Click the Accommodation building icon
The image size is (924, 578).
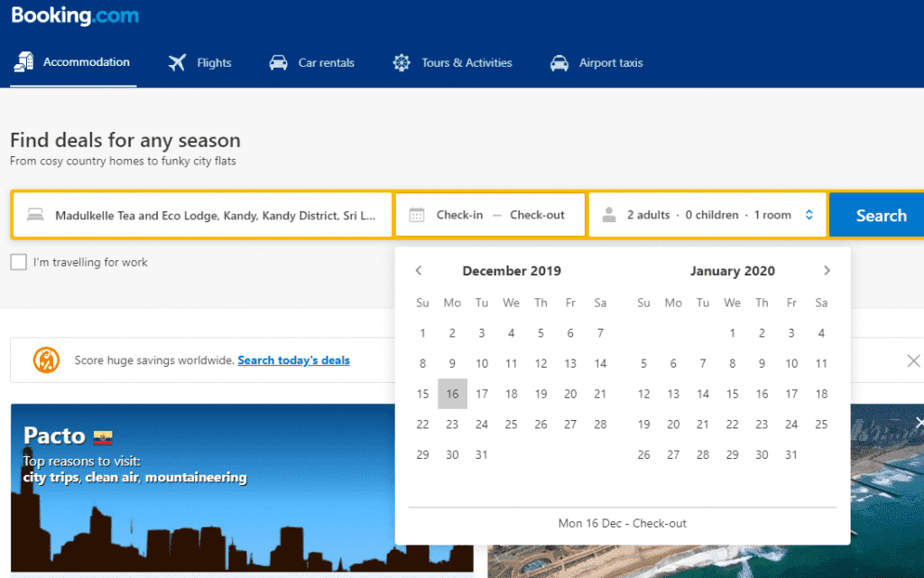(x=23, y=62)
